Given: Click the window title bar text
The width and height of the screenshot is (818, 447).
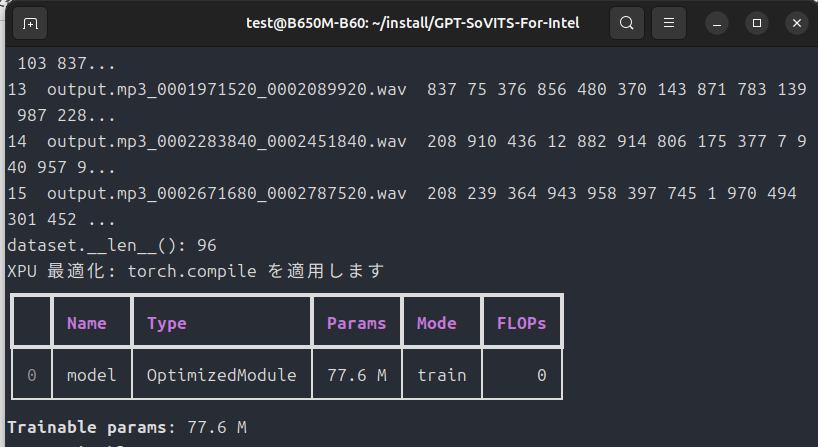Looking at the screenshot, I should point(412,23).
